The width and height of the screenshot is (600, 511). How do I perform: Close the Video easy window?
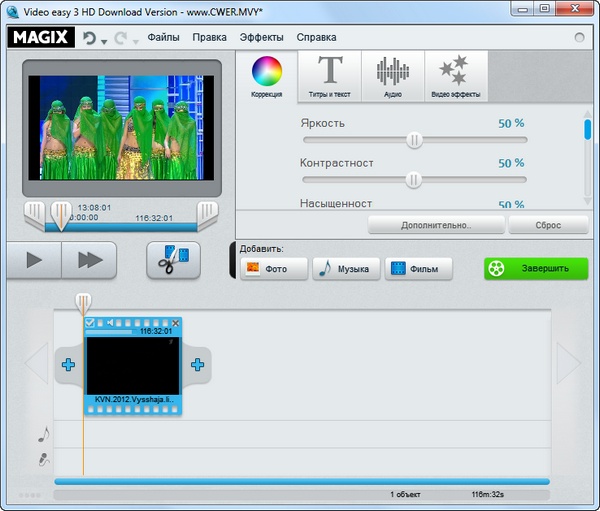click(x=575, y=8)
